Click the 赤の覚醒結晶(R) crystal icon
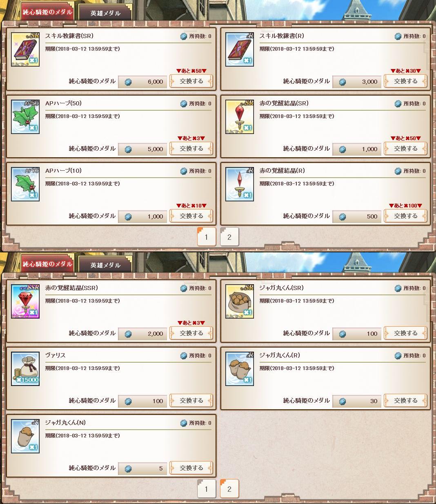The width and height of the screenshot is (436, 504). [x=240, y=184]
